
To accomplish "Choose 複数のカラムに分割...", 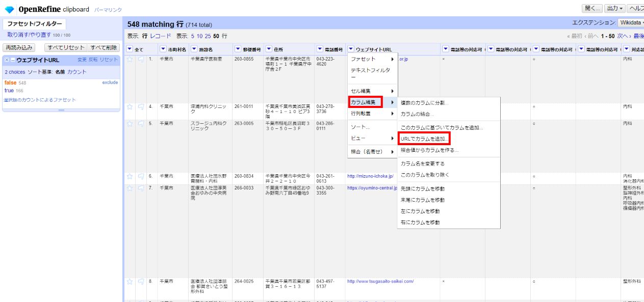I will pos(449,103).
